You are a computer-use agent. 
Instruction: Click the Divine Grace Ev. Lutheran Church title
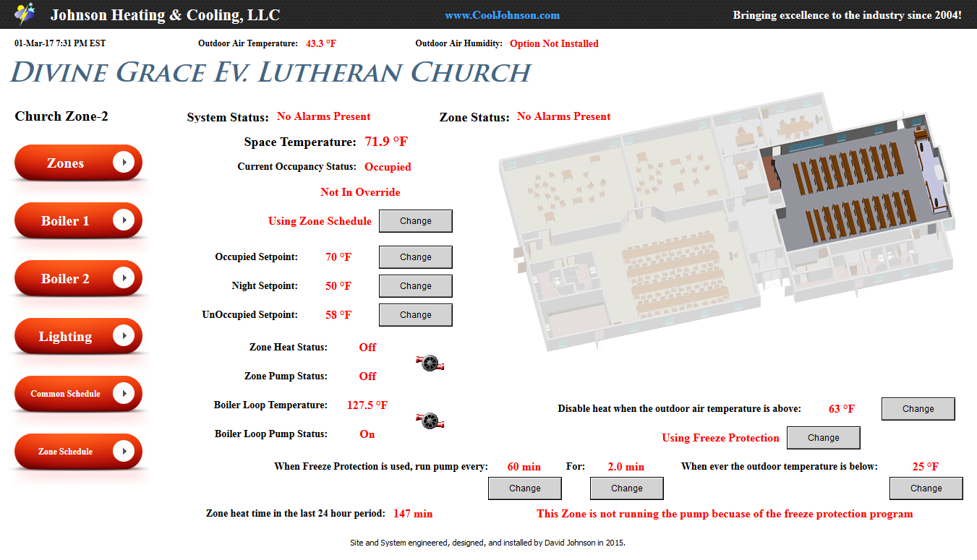point(270,73)
